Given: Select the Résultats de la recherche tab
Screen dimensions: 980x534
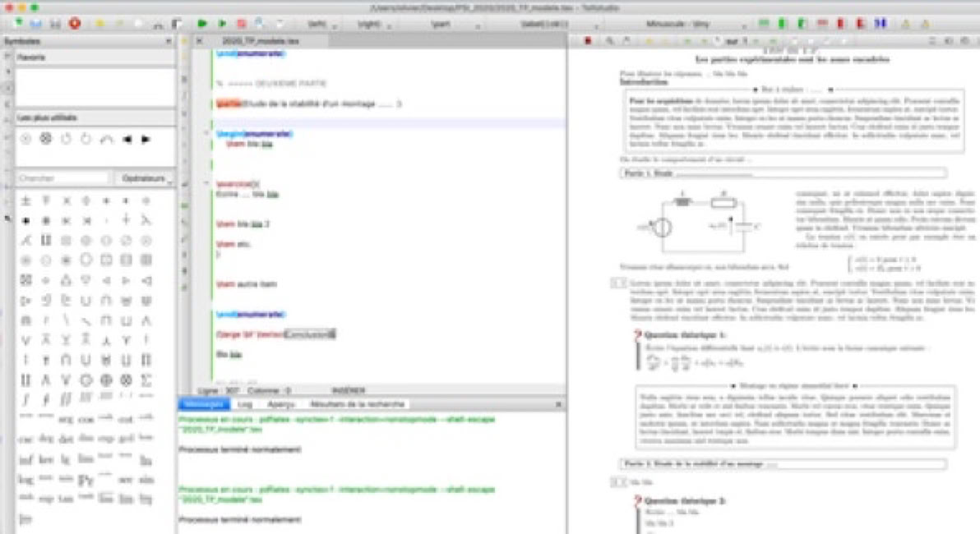Looking at the screenshot, I should 356,405.
